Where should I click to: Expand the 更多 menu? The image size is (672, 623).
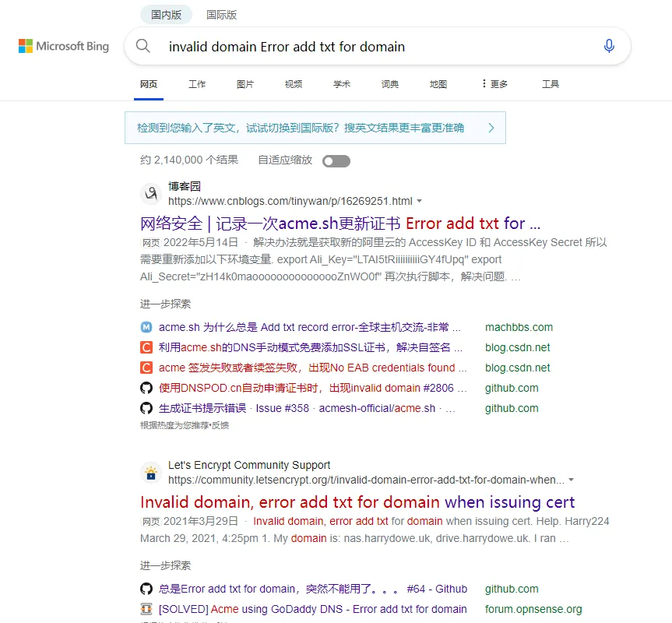tap(494, 84)
